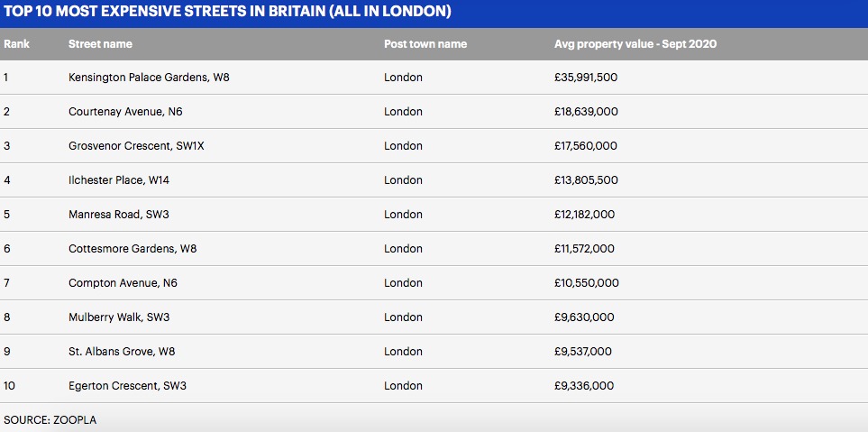Image resolution: width=868 pixels, height=432 pixels.
Task: Select the £18,639,000 value cell
Action: pos(586,112)
